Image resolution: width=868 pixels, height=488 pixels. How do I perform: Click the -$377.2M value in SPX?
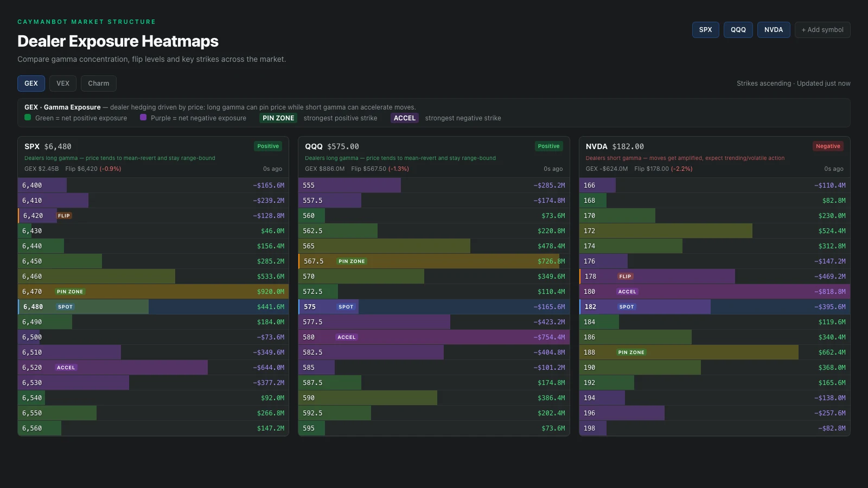pyautogui.click(x=269, y=383)
